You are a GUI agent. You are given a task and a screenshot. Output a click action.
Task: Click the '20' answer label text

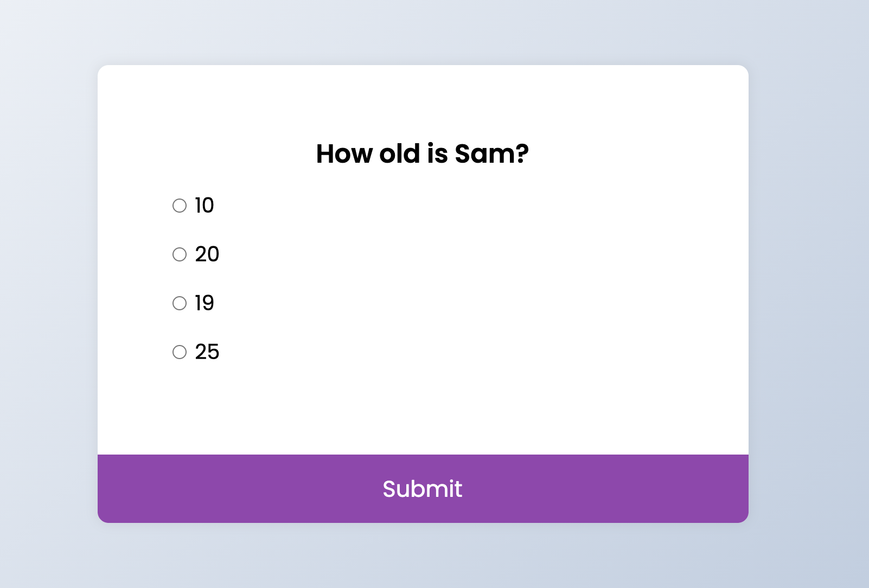pyautogui.click(x=207, y=254)
